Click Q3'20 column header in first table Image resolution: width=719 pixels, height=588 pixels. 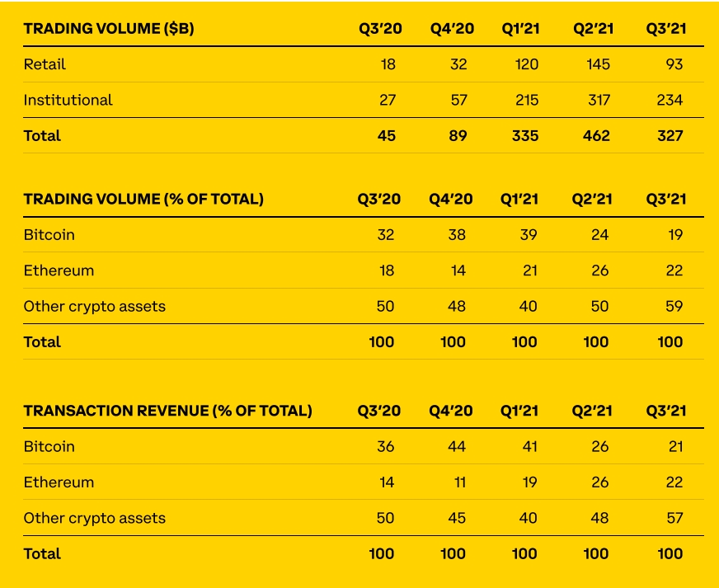tap(380, 28)
